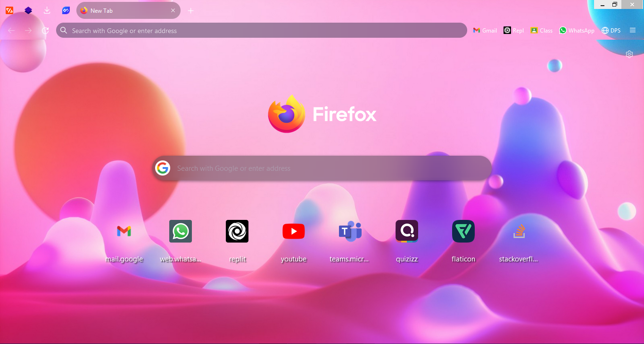
Task: Open the Firefox hamburger menu
Action: pyautogui.click(x=633, y=31)
